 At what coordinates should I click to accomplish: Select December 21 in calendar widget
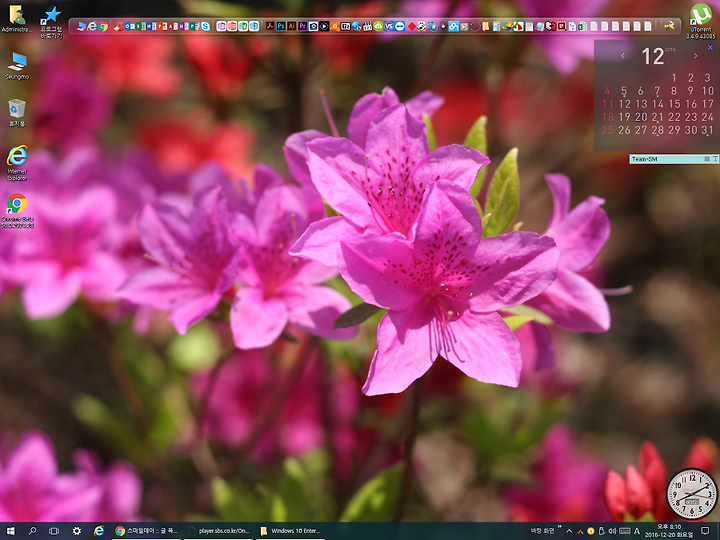click(x=658, y=117)
